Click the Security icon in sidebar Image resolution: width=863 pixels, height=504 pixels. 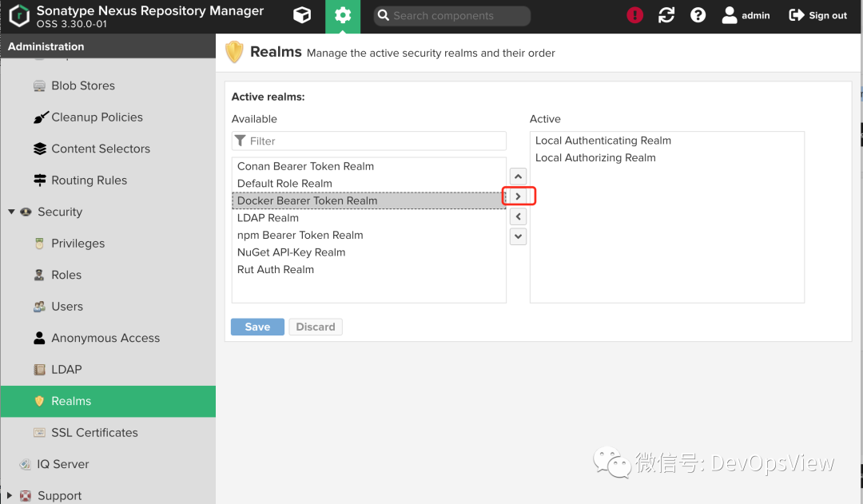[26, 212]
